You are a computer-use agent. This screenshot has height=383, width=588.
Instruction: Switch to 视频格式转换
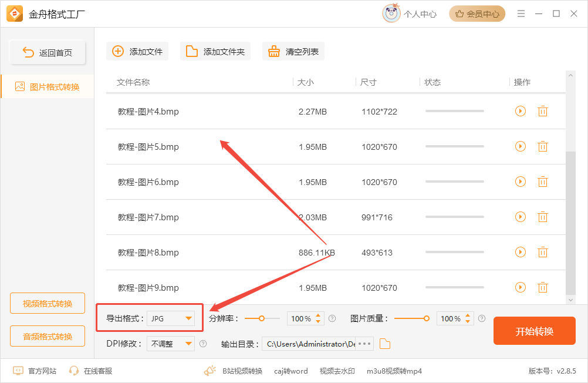(x=48, y=303)
